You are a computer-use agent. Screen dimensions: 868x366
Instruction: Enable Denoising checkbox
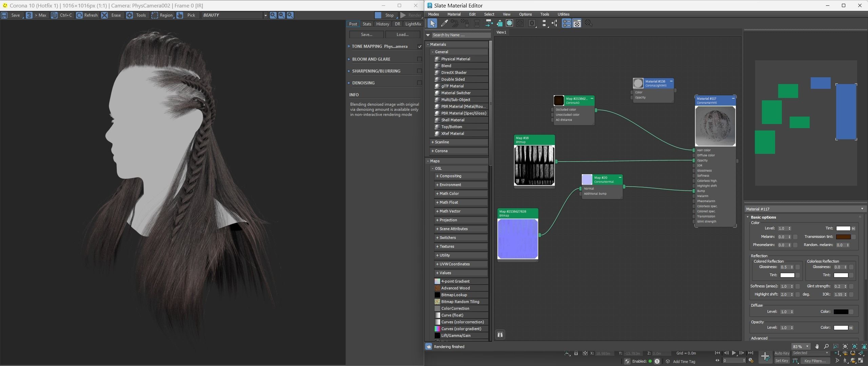coord(419,83)
